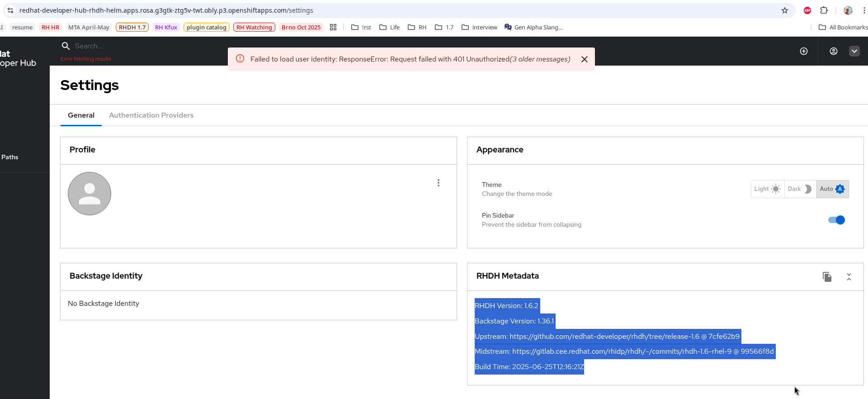Click the Error fetching results message
868x399 pixels.
pyautogui.click(x=86, y=59)
